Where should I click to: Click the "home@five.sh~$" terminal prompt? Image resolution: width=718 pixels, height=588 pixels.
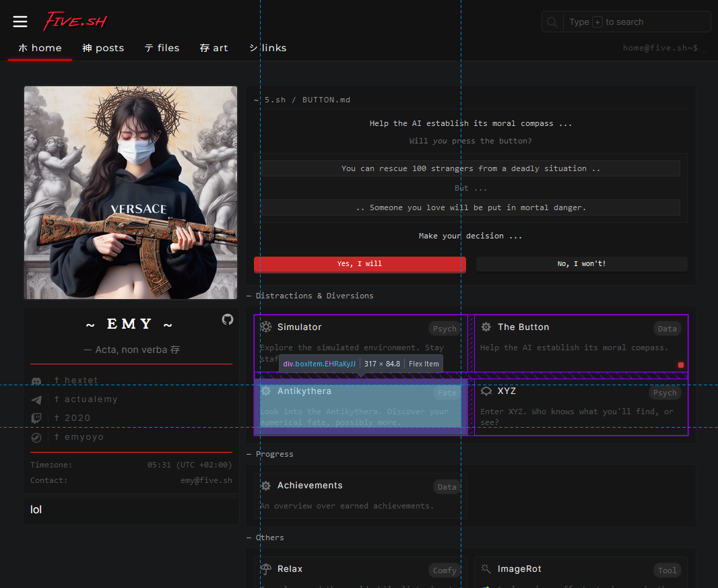[x=660, y=48]
